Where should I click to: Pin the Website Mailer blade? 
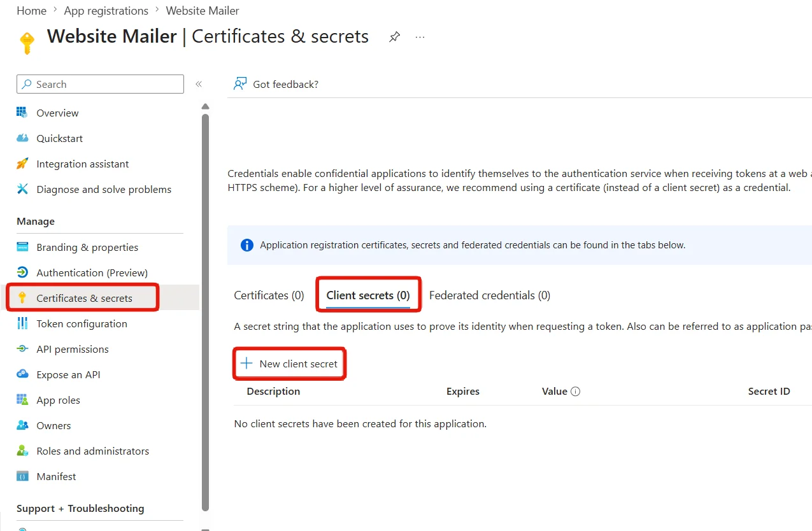point(395,37)
